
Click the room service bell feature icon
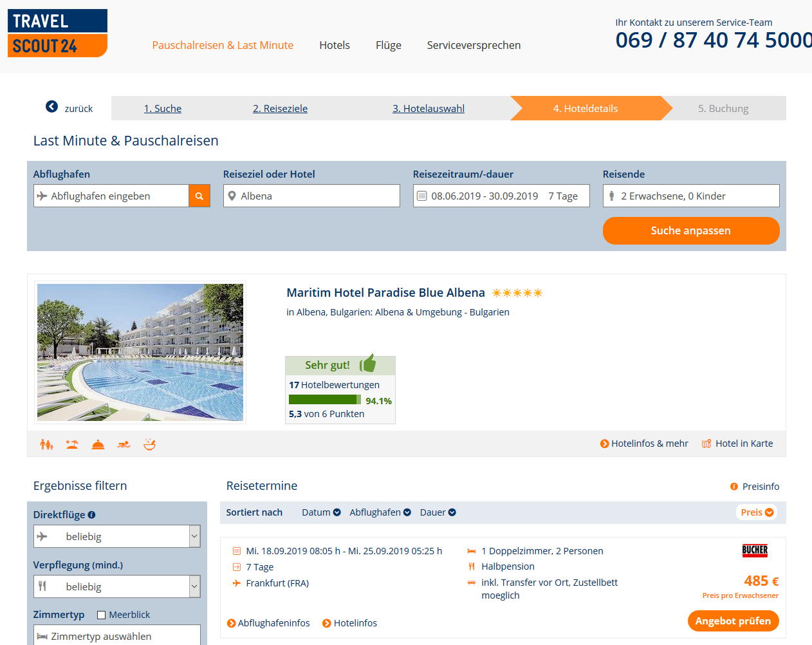(x=98, y=444)
